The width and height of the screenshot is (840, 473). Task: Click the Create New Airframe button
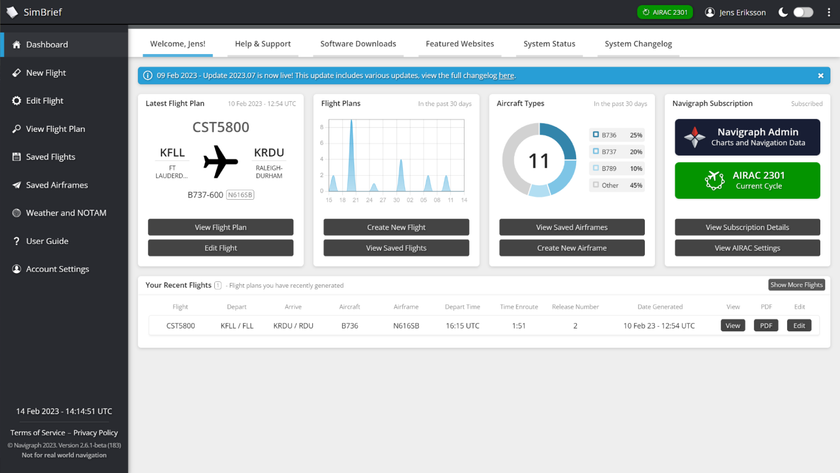[572, 248]
